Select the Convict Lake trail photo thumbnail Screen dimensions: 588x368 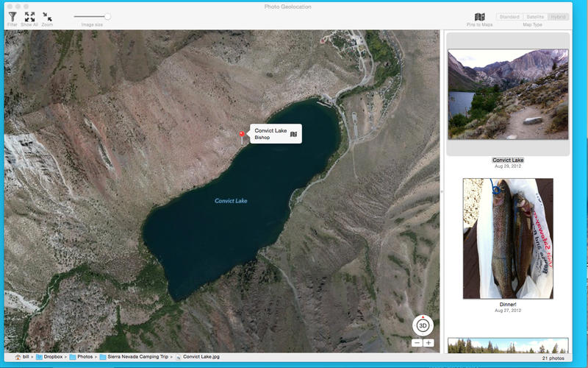508,94
